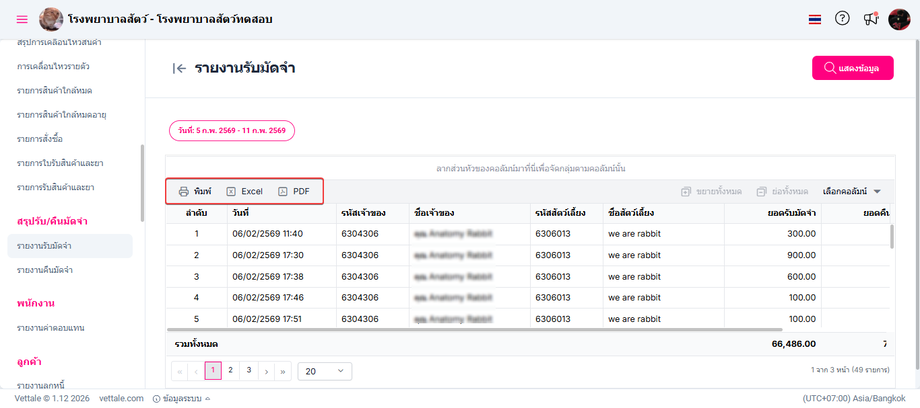Open the hamburger menu
Viewport: 920px width, 408px height.
(22, 19)
